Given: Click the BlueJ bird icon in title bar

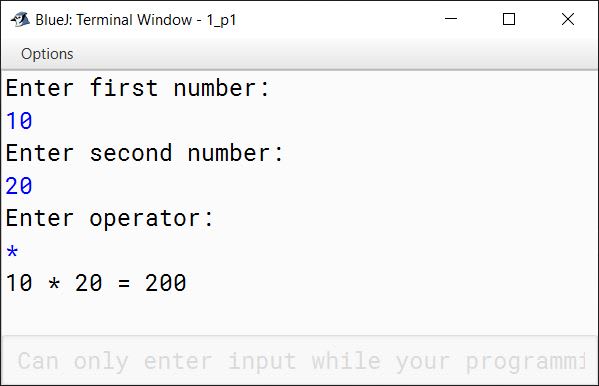Looking at the screenshot, I should [x=20, y=19].
